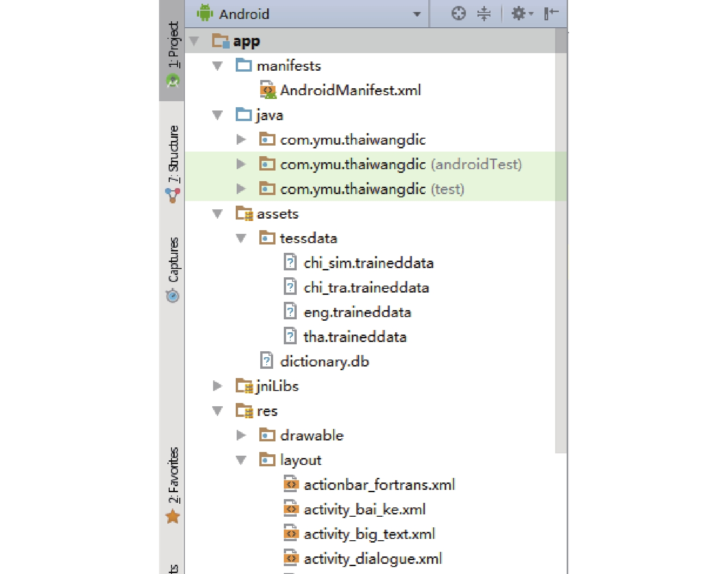Select eng.traineddata file name

point(357,312)
